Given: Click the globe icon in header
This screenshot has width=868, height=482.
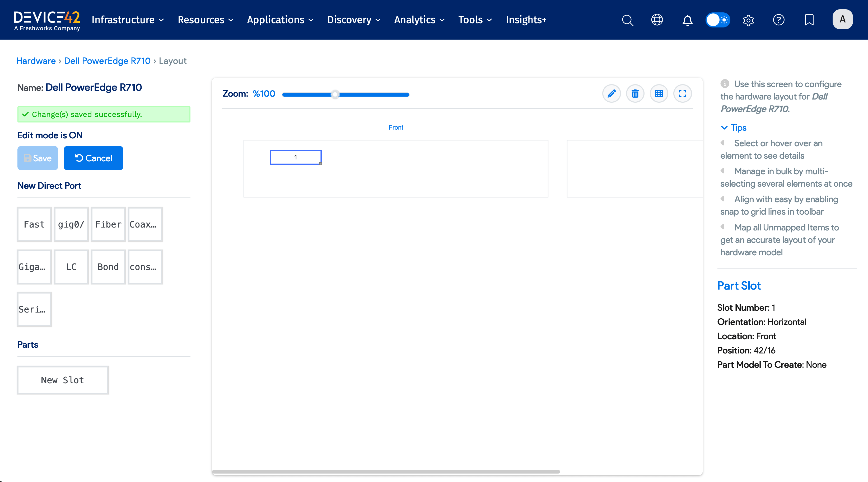Looking at the screenshot, I should pos(657,20).
